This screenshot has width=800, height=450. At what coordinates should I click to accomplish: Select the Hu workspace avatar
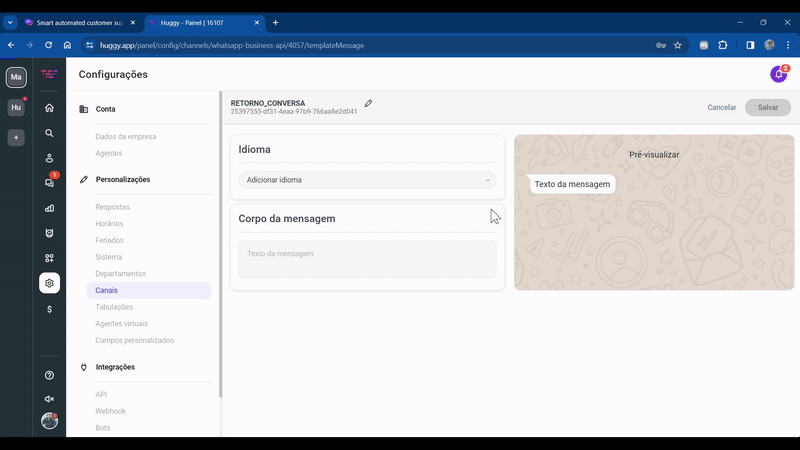click(x=16, y=107)
